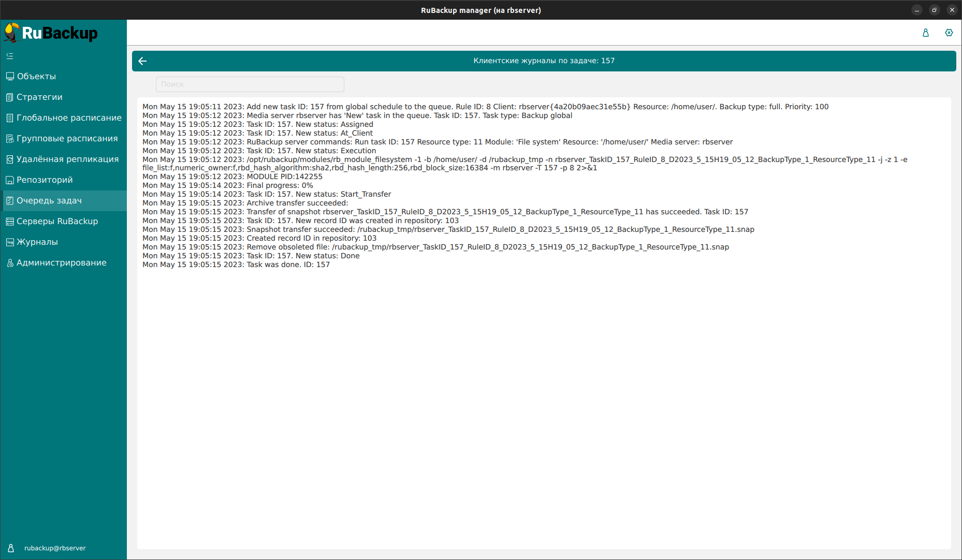This screenshot has height=560, width=962.
Task: Select Удалённая репликация menu item
Action: click(x=67, y=159)
